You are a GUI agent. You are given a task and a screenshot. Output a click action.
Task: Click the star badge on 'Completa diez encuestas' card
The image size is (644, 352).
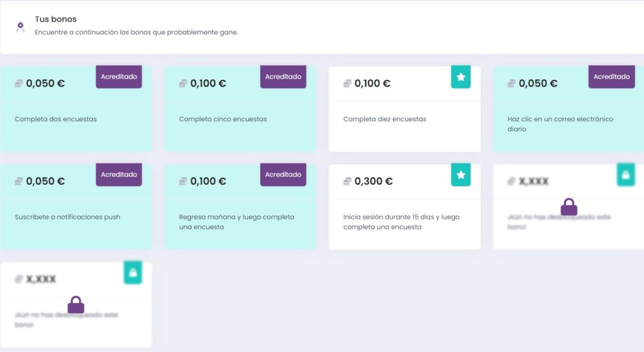click(460, 77)
